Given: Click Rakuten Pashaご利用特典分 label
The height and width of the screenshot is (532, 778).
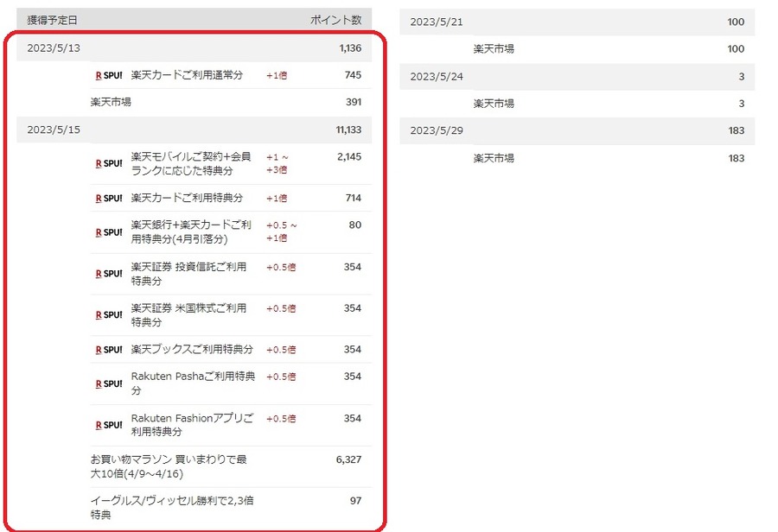Looking at the screenshot, I should coord(193,383).
